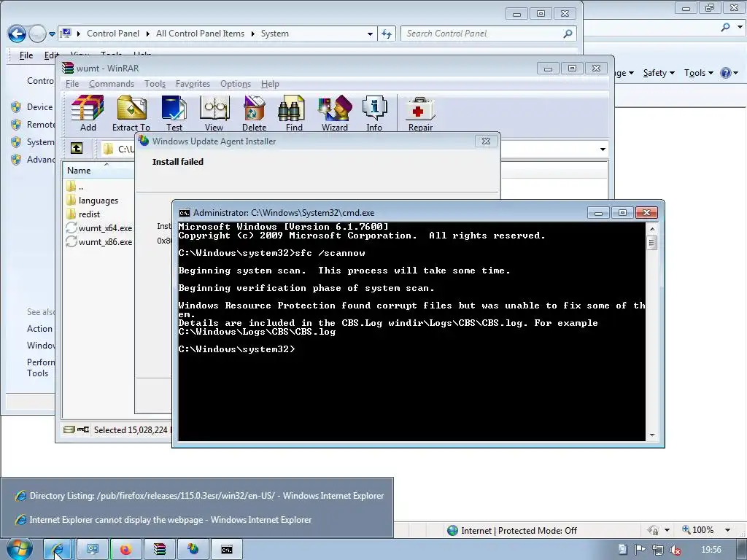Click the Control Panel Forward button
Image resolution: width=747 pixels, height=560 pixels.
click(37, 34)
